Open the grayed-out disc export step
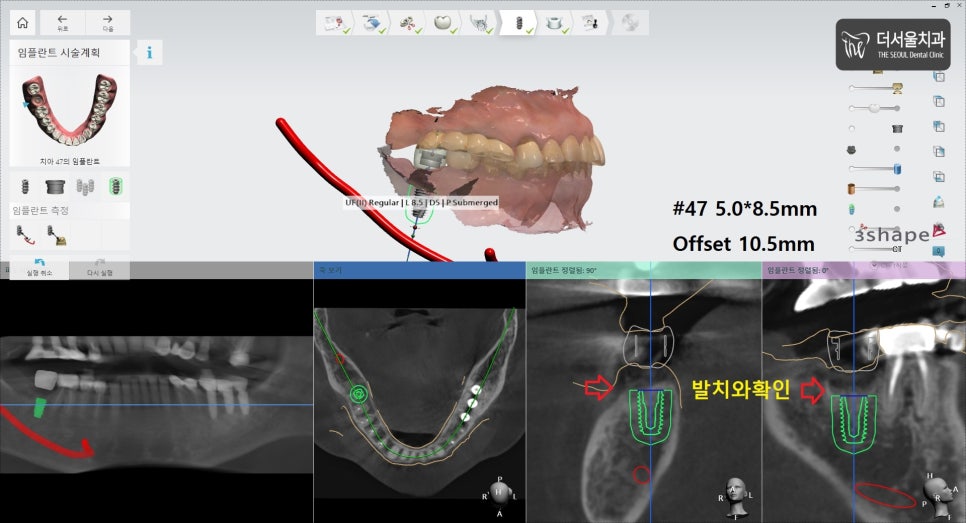This screenshot has height=523, width=966. tap(630, 23)
